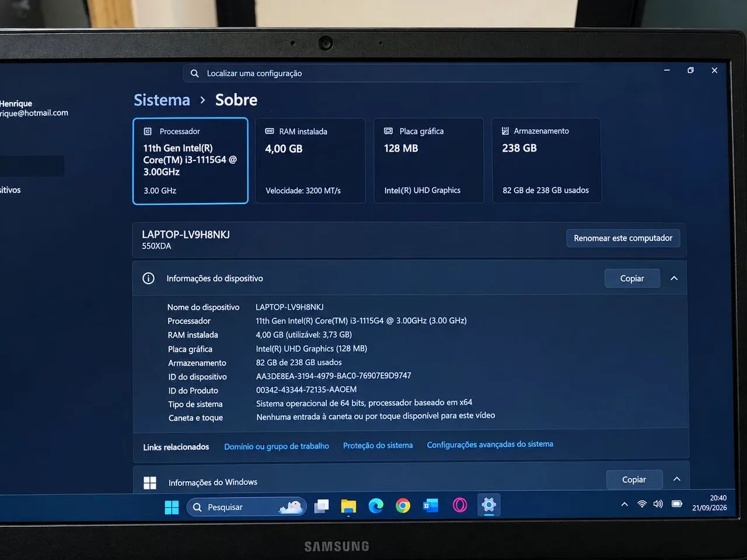Open Domínio ou grupo de trabalho link
This screenshot has height=560, width=747.
pos(277,446)
